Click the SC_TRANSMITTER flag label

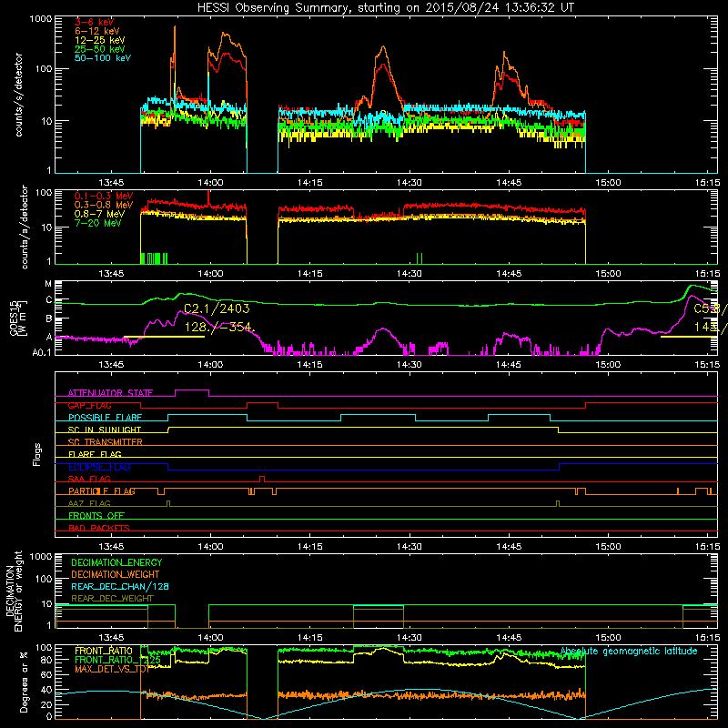tap(106, 442)
